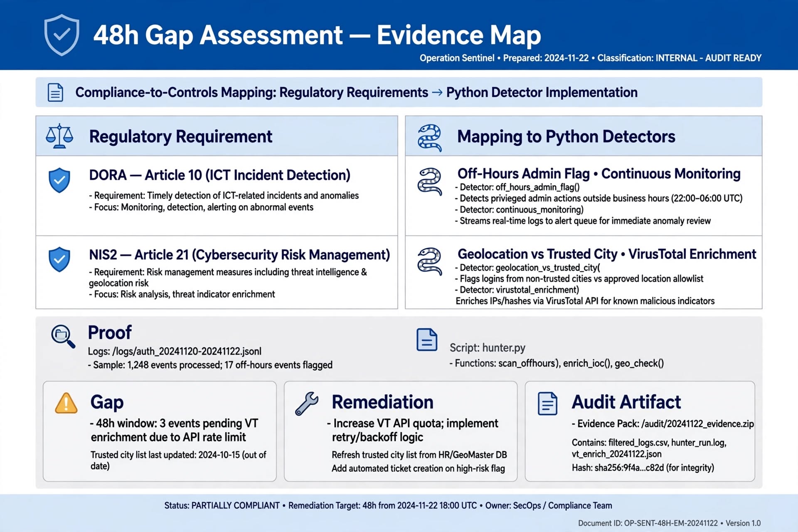Click the yellow warning triangle in Gap card
Screen dimensions: 798x532
point(66,403)
